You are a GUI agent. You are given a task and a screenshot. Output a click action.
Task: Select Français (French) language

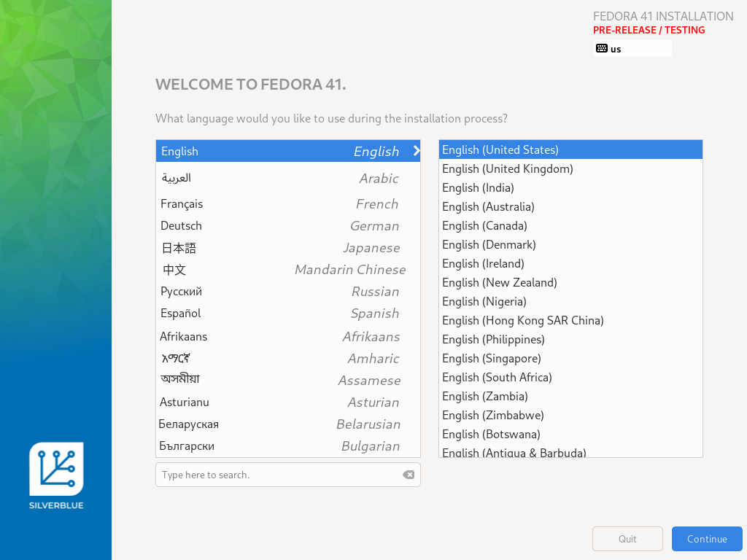(x=287, y=204)
